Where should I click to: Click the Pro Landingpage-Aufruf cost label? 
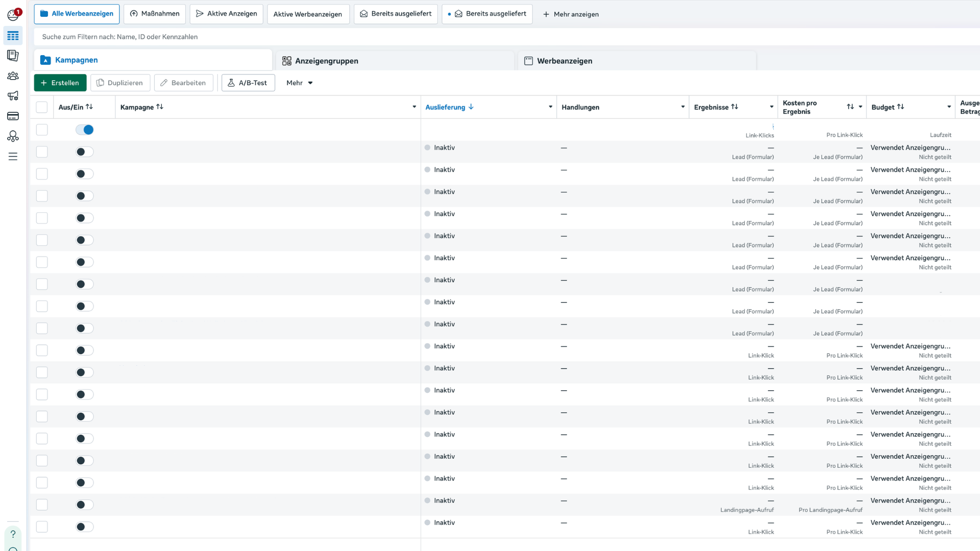click(830, 510)
